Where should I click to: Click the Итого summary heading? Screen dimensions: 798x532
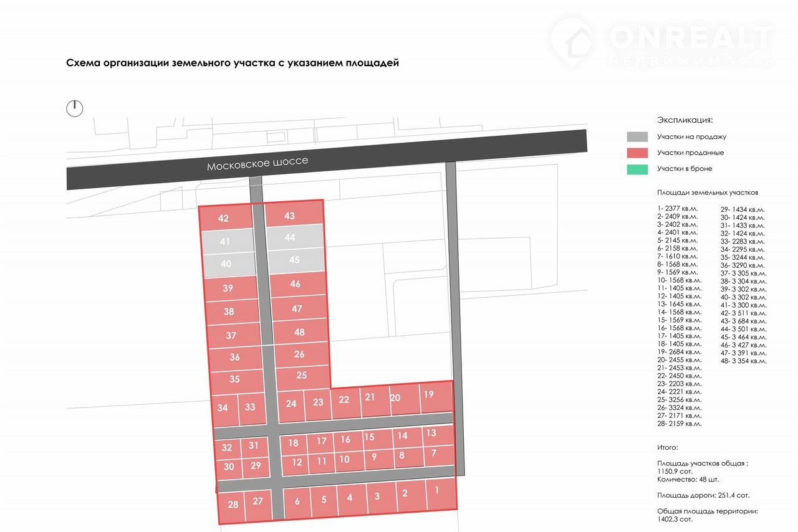pyautogui.click(x=667, y=447)
